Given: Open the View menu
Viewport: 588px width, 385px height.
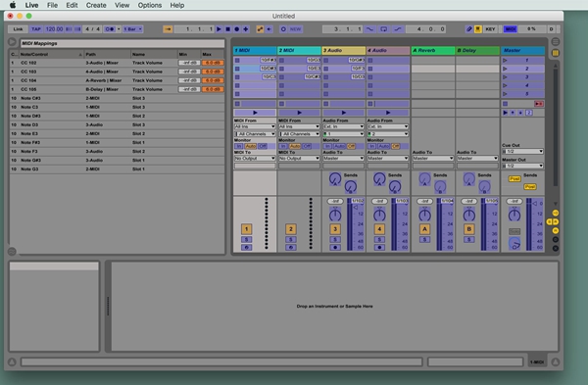Looking at the screenshot, I should (x=122, y=5).
